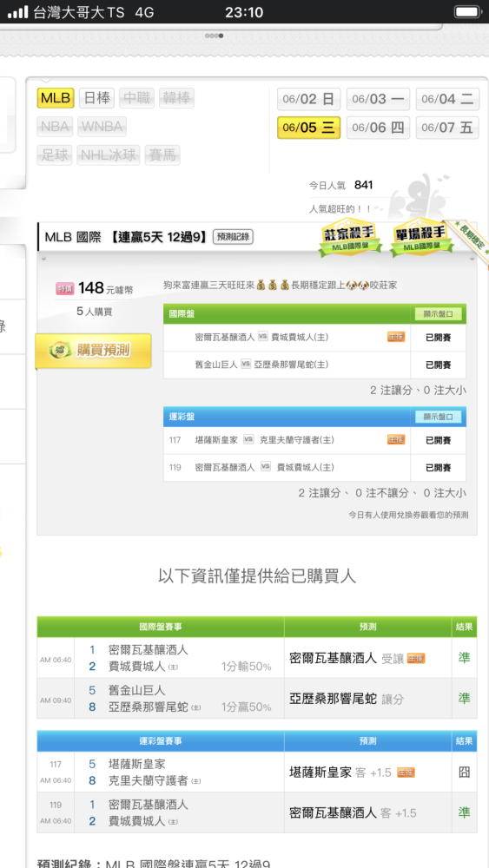Tap the 主推 badge on Royals match
The image size is (489, 868).
coord(396,439)
